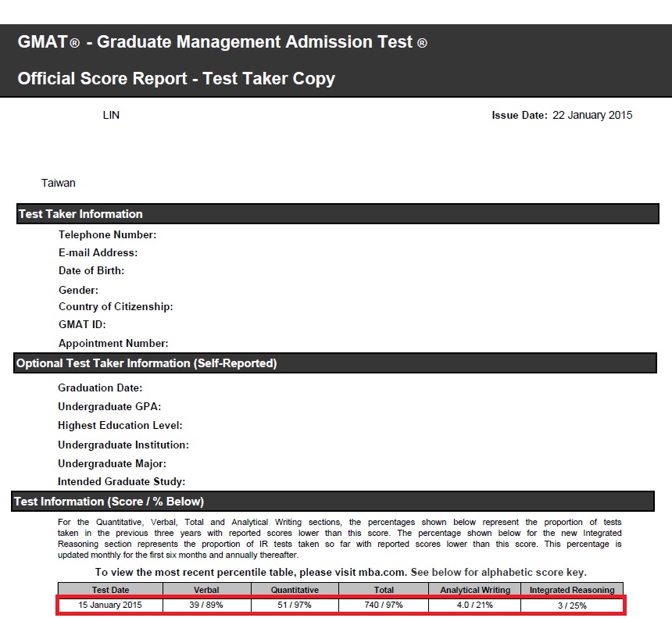Click the name 'LIN'
Screen dimensions: 672x618
[111, 115]
